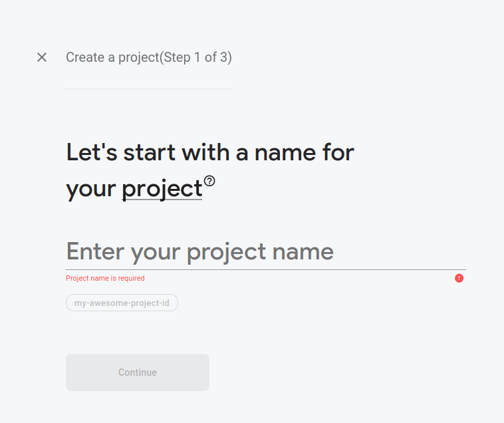Select the my-awesome-project-id chip
504x423 pixels.
(x=122, y=303)
